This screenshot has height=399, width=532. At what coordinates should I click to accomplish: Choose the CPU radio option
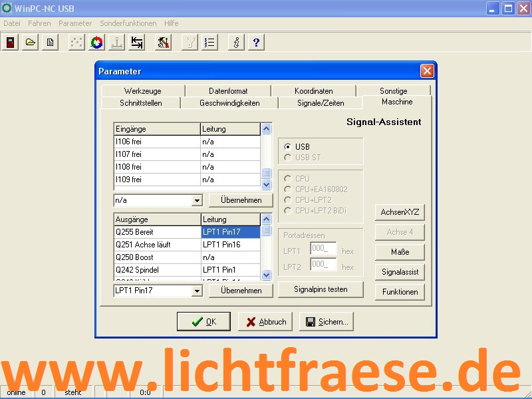(x=288, y=178)
